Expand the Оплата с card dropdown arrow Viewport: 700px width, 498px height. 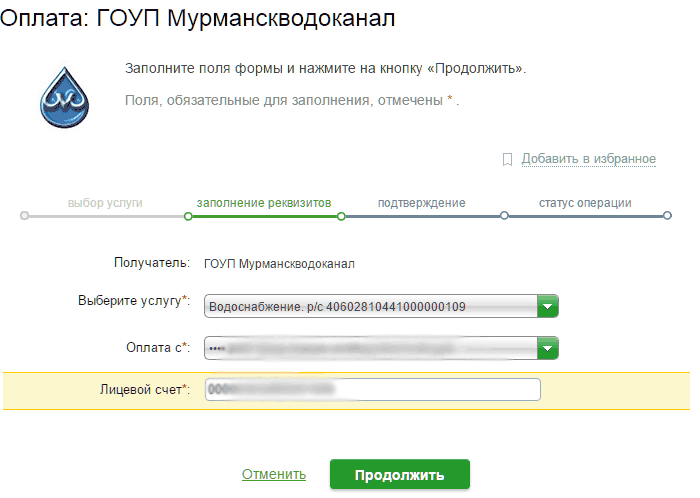pos(548,348)
